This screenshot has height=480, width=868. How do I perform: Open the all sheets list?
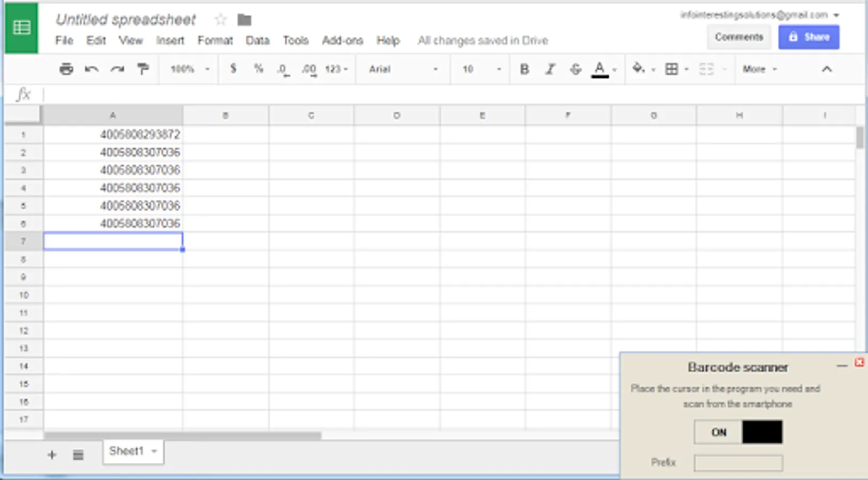[78, 455]
